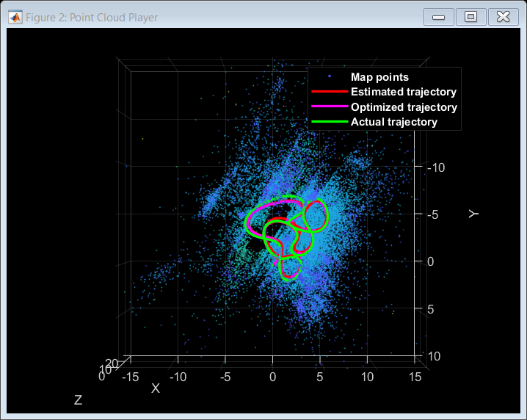Click the -10 tick label on Y axis
The height and width of the screenshot is (420, 527).
436,167
